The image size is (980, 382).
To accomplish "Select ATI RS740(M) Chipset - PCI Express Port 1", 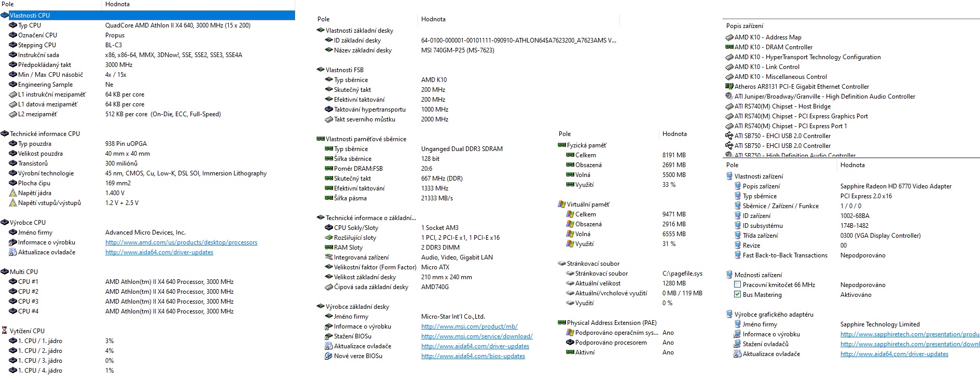I will [791, 126].
